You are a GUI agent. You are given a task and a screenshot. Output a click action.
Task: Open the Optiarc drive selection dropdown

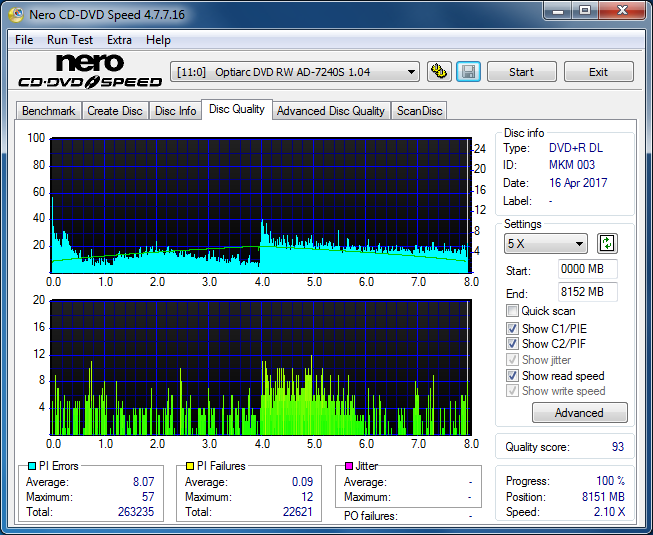click(x=295, y=72)
